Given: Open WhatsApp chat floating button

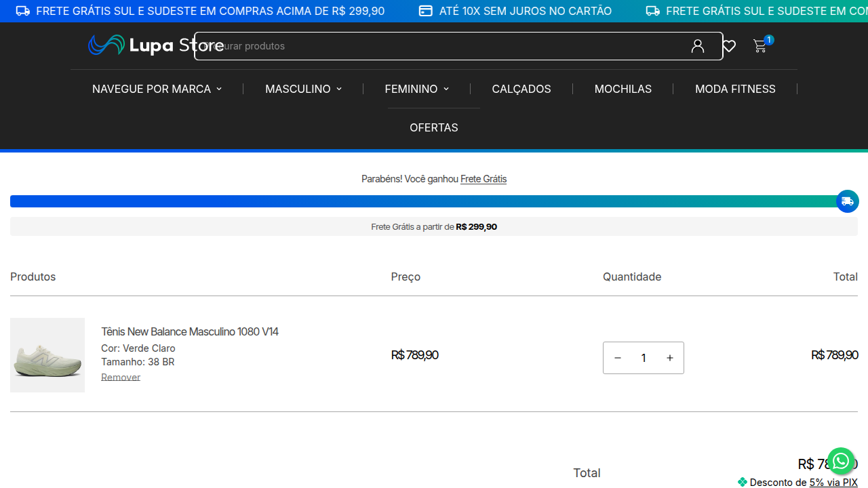Looking at the screenshot, I should 841,462.
